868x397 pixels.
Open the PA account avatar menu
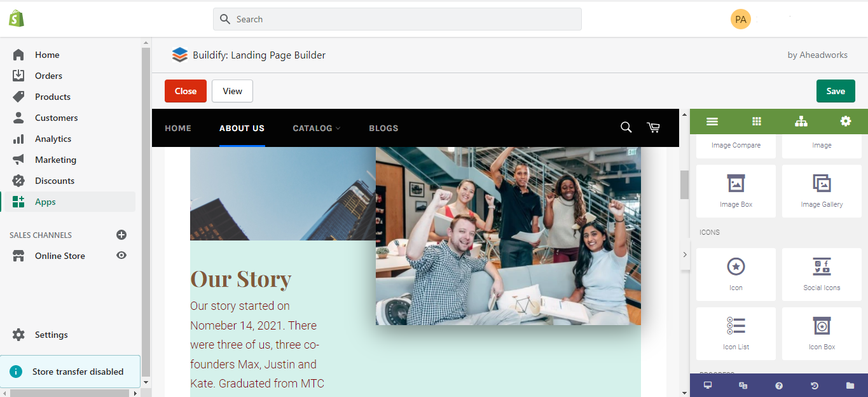tap(741, 19)
